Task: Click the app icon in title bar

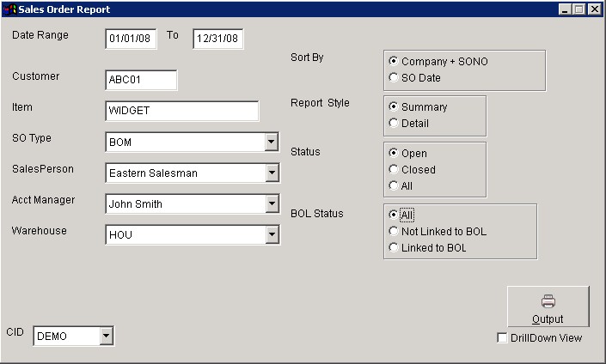Action: (9, 9)
